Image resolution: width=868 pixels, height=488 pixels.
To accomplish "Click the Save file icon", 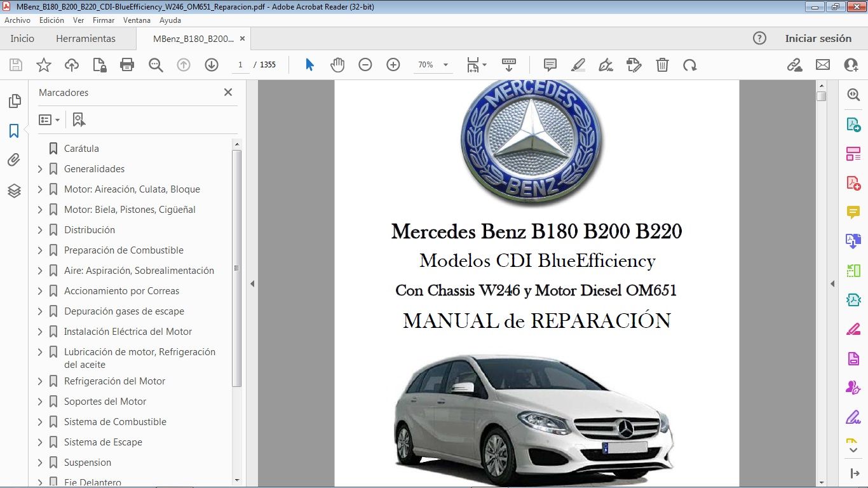I will click(x=15, y=64).
